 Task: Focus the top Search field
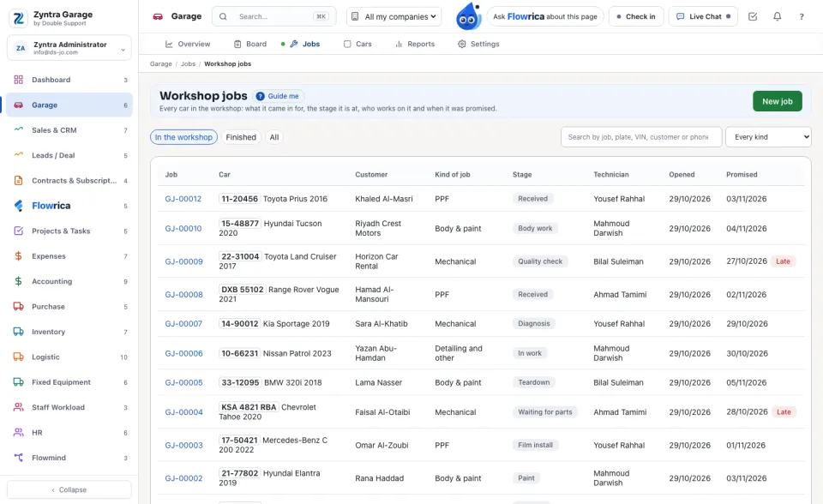(274, 17)
